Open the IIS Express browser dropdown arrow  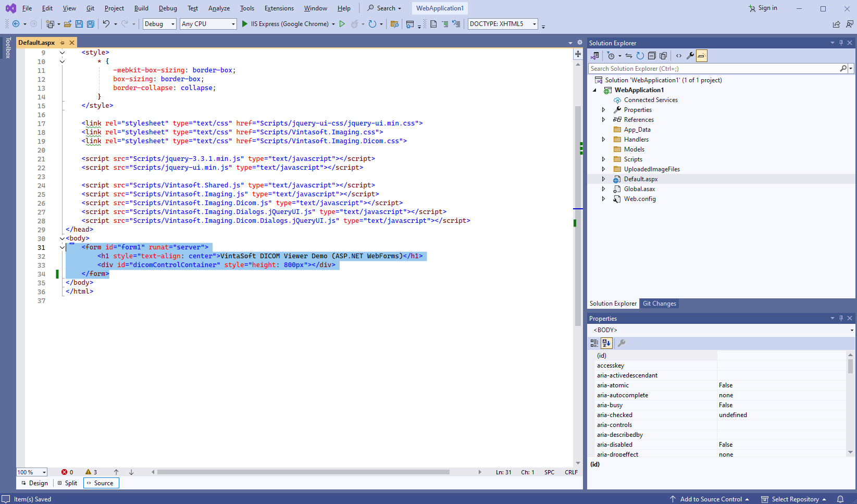[x=333, y=24]
